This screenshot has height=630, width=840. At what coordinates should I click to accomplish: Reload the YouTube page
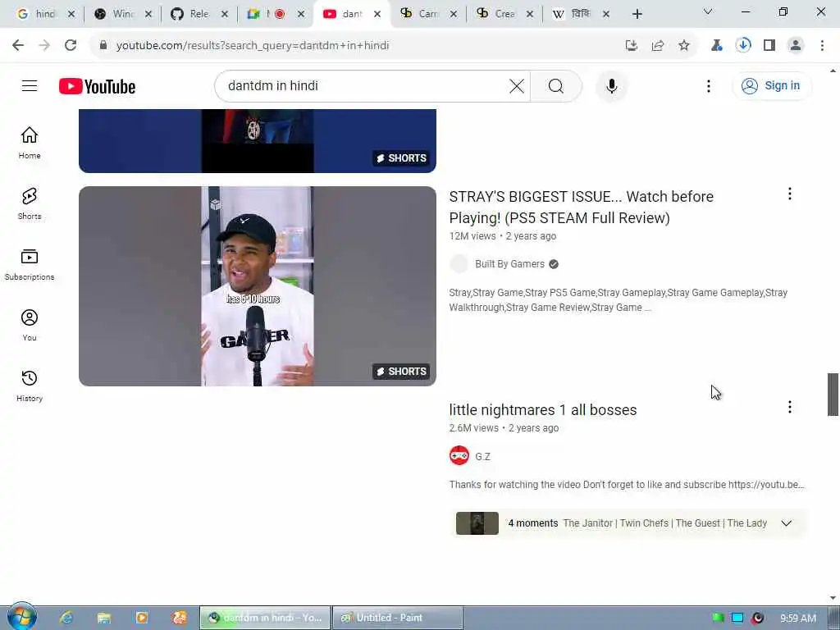(x=71, y=46)
